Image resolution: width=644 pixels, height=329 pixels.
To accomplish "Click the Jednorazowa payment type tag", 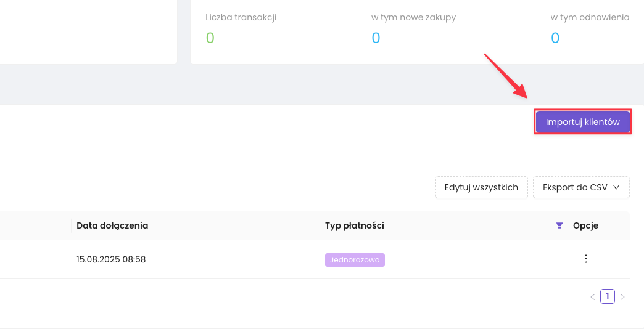I will point(355,260).
